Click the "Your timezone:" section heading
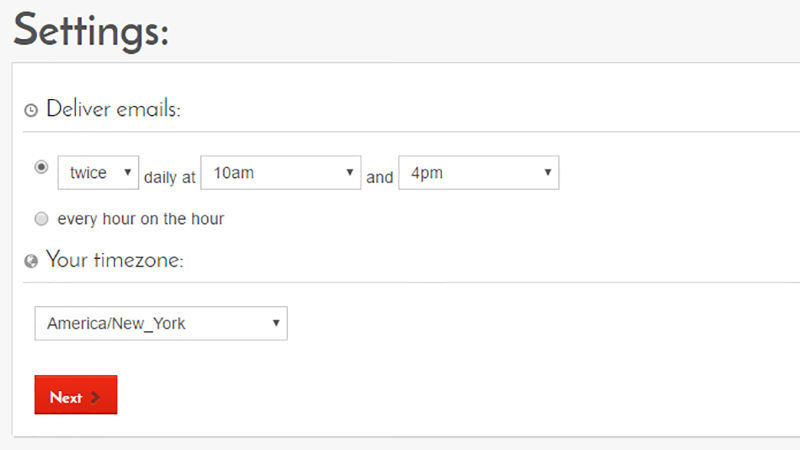 115,260
